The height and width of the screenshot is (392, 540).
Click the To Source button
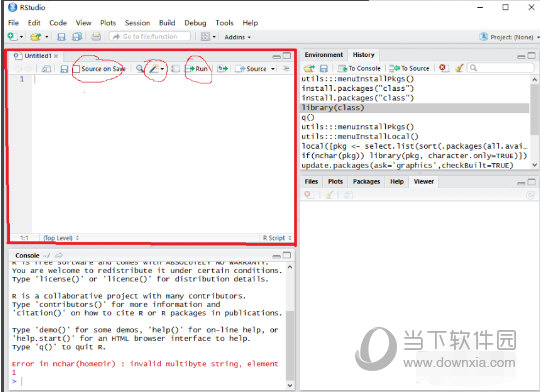pos(409,68)
